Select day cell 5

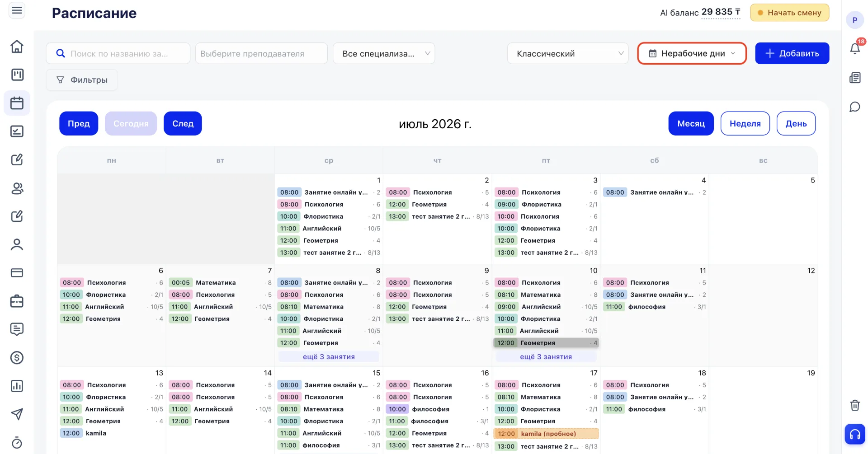pyautogui.click(x=764, y=219)
